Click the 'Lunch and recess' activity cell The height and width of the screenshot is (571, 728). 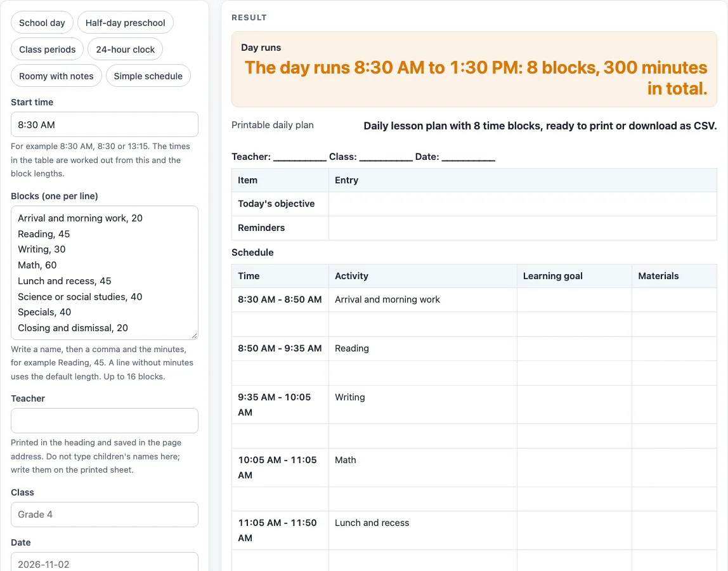pyautogui.click(x=423, y=530)
